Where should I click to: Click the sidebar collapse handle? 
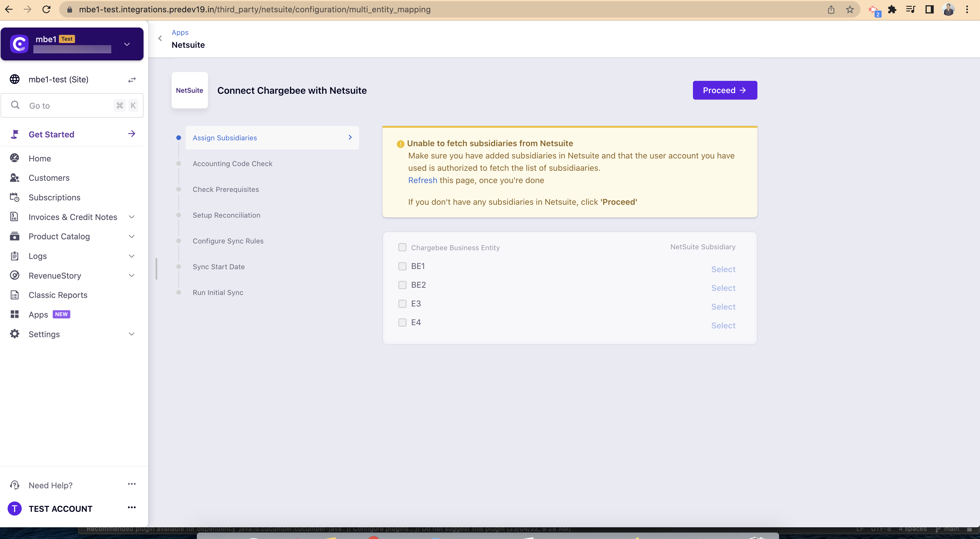(x=156, y=269)
